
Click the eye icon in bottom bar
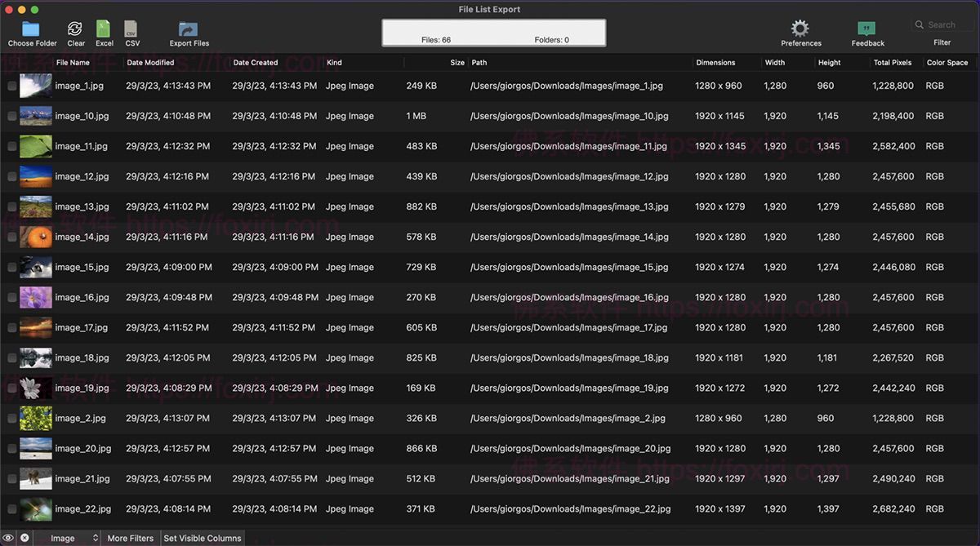[8, 538]
